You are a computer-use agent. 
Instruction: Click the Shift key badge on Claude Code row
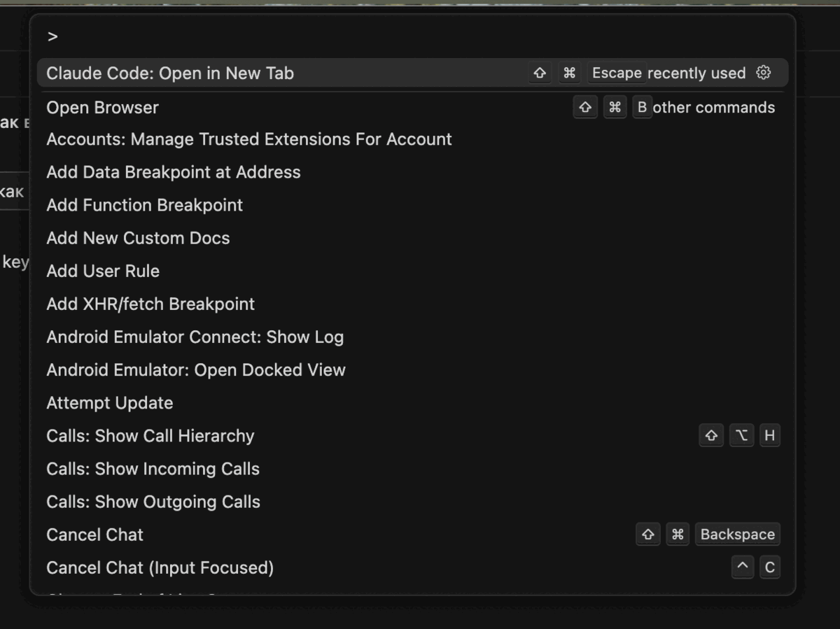point(539,73)
